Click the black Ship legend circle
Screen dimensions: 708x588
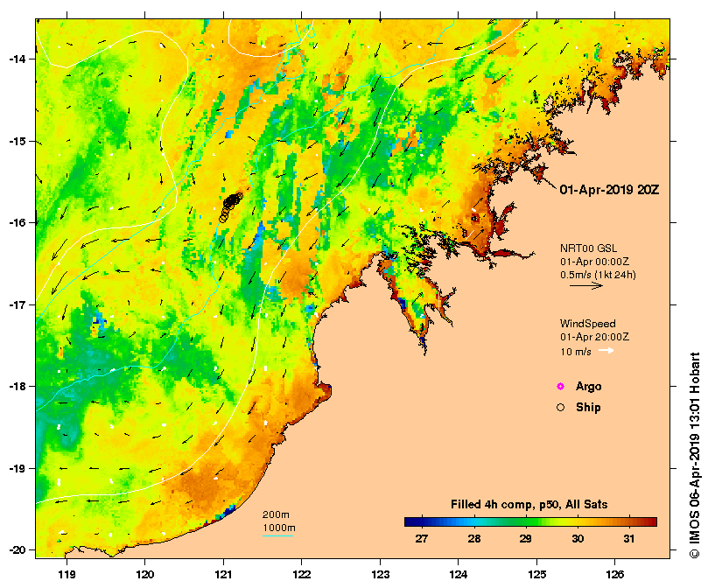(x=560, y=408)
